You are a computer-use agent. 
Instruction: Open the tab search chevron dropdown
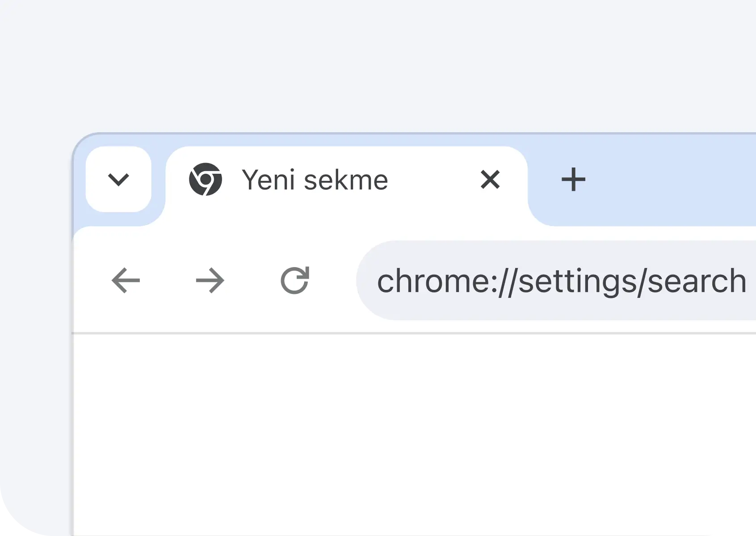[x=118, y=179]
